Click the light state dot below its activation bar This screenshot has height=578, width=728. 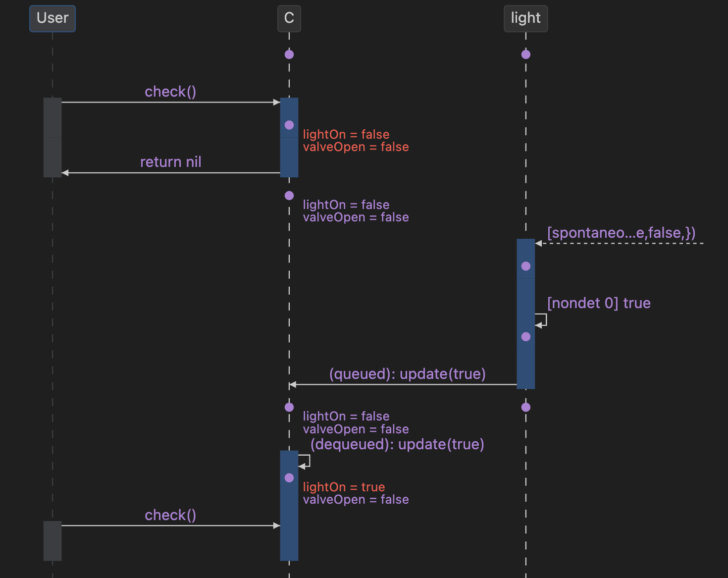pos(526,407)
